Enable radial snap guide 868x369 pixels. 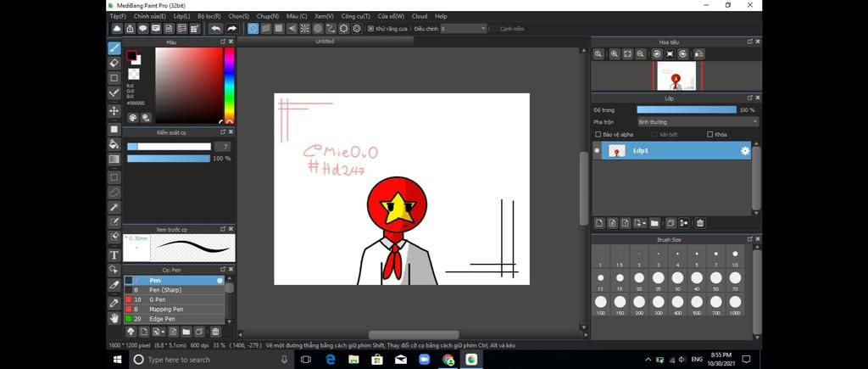tap(305, 29)
